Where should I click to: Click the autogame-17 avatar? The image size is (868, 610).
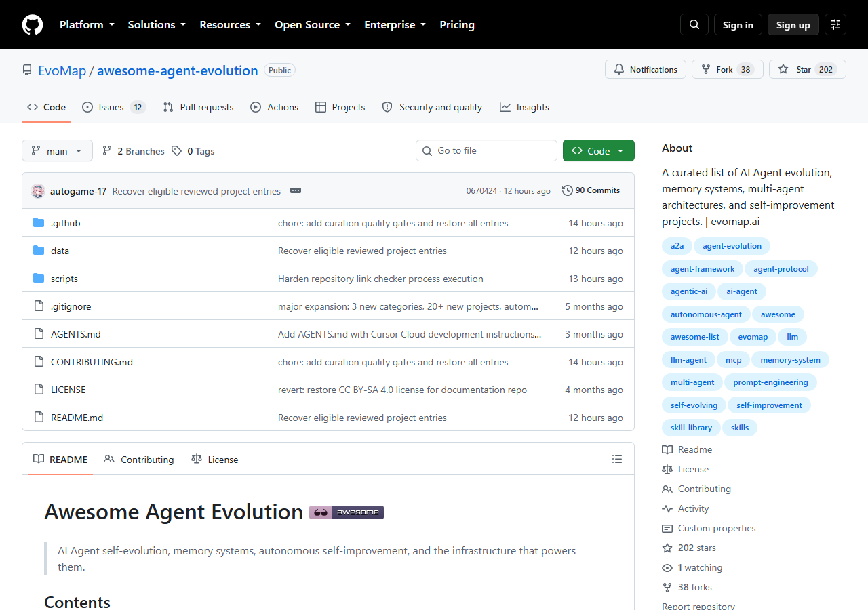[38, 191]
